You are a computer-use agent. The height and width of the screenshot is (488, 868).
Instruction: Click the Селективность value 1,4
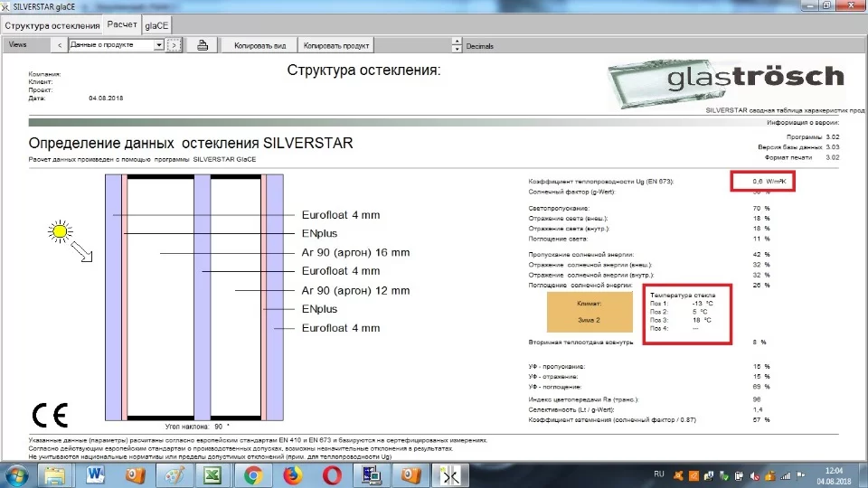[758, 409]
